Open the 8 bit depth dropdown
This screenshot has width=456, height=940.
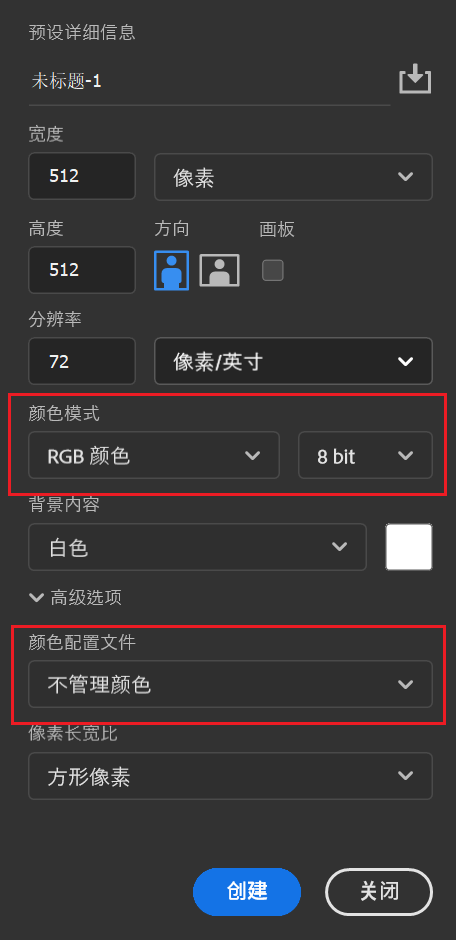tap(366, 455)
